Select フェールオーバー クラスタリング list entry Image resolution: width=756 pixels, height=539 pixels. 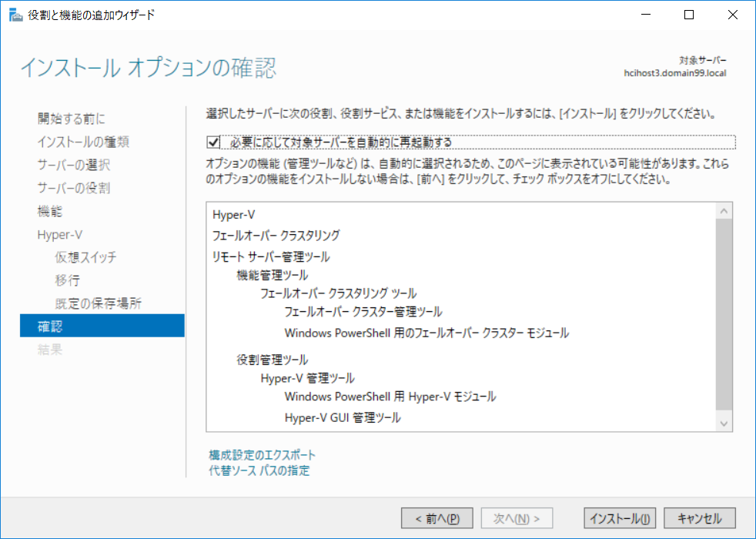(276, 236)
